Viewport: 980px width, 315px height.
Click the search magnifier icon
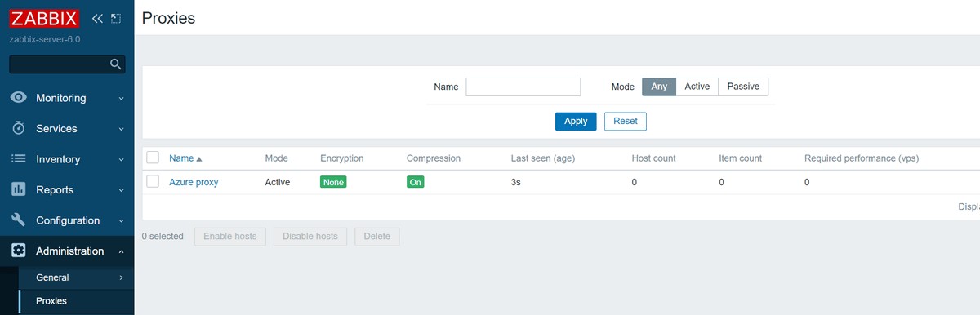click(x=116, y=64)
